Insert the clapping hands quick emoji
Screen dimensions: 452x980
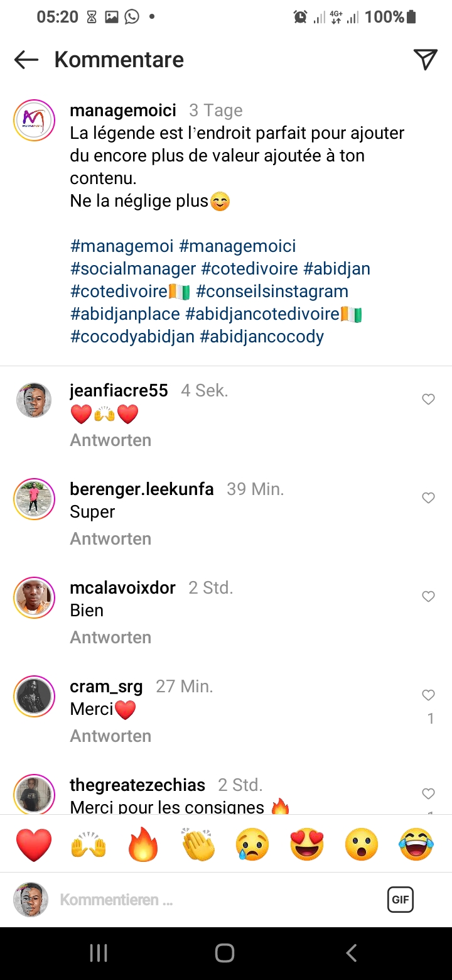click(198, 844)
